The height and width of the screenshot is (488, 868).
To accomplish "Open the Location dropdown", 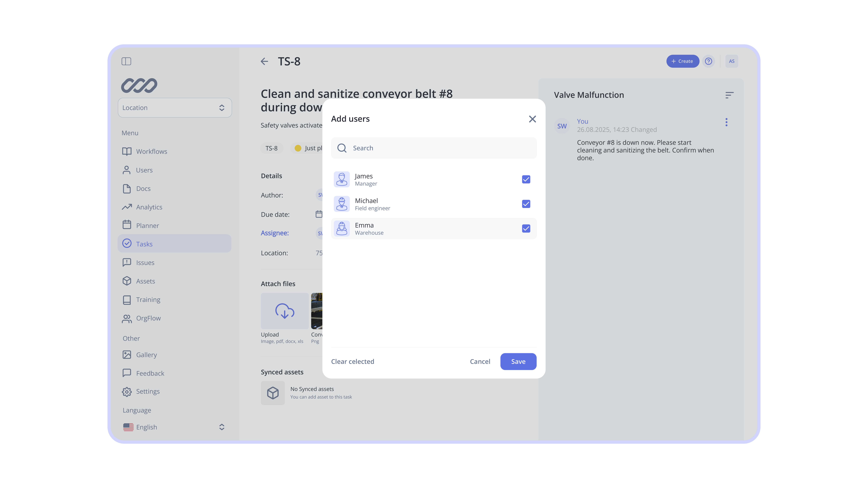I will [175, 108].
